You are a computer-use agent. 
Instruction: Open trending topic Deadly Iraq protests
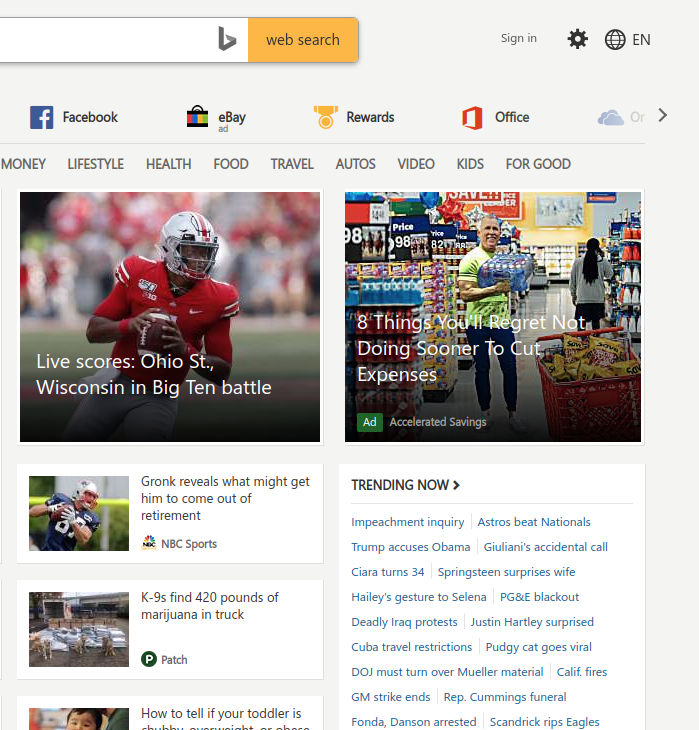(x=404, y=622)
